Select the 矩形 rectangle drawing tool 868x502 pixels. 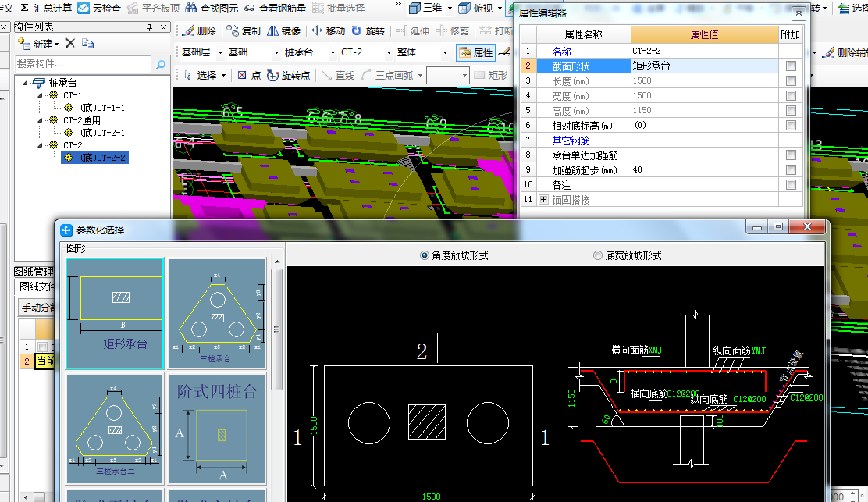click(491, 75)
